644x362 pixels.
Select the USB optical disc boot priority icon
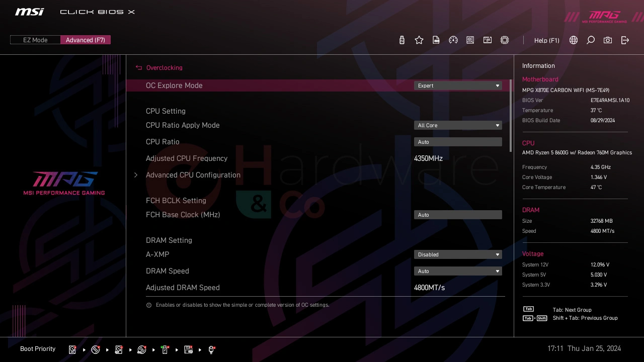[x=142, y=349]
